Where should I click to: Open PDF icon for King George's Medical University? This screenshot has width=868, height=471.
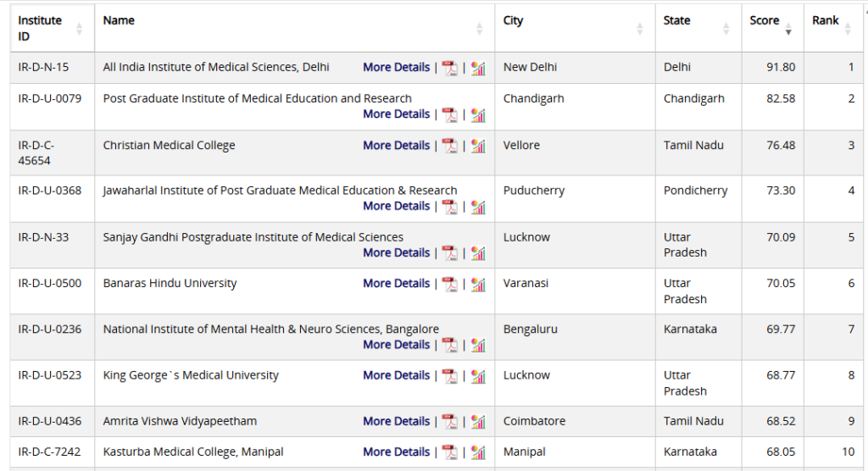tap(449, 376)
